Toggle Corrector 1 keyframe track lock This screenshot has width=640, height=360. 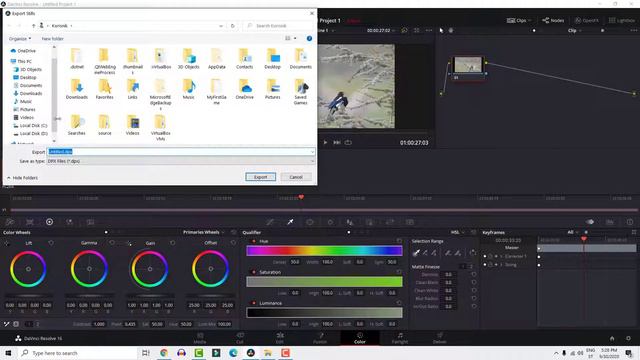pos(491,256)
